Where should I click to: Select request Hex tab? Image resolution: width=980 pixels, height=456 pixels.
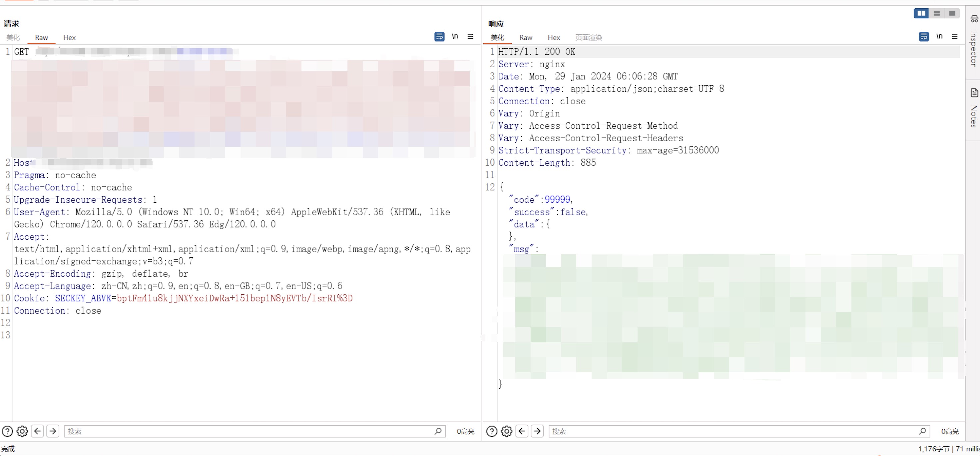pyautogui.click(x=69, y=37)
